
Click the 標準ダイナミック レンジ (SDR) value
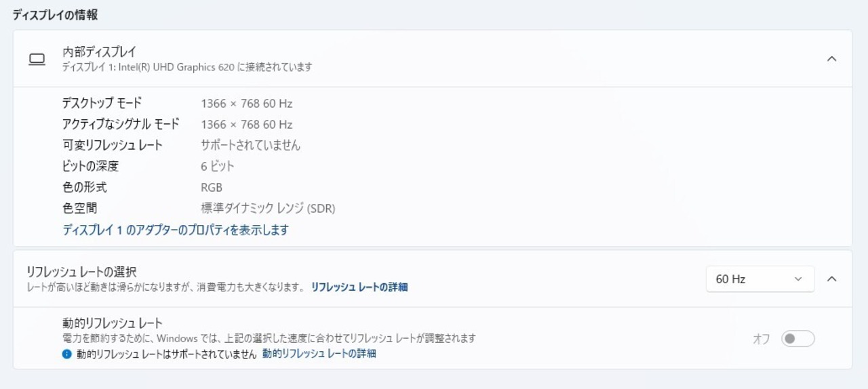(268, 208)
